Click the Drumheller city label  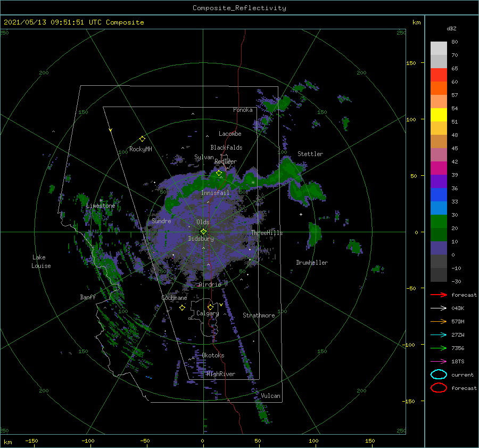(312, 263)
